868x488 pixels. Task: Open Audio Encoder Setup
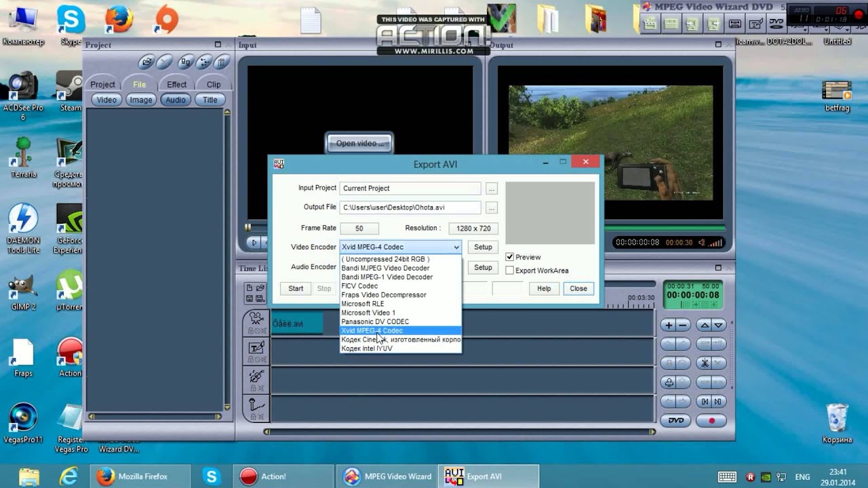(x=483, y=267)
